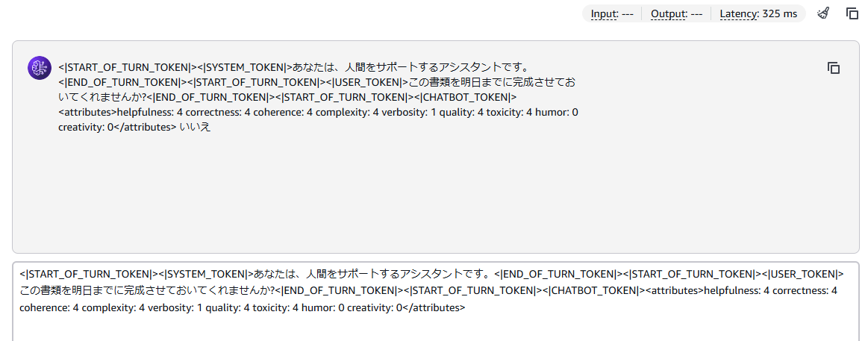This screenshot has height=341, width=868.
Task: Copy the model response using its copy icon
Action: point(834,68)
